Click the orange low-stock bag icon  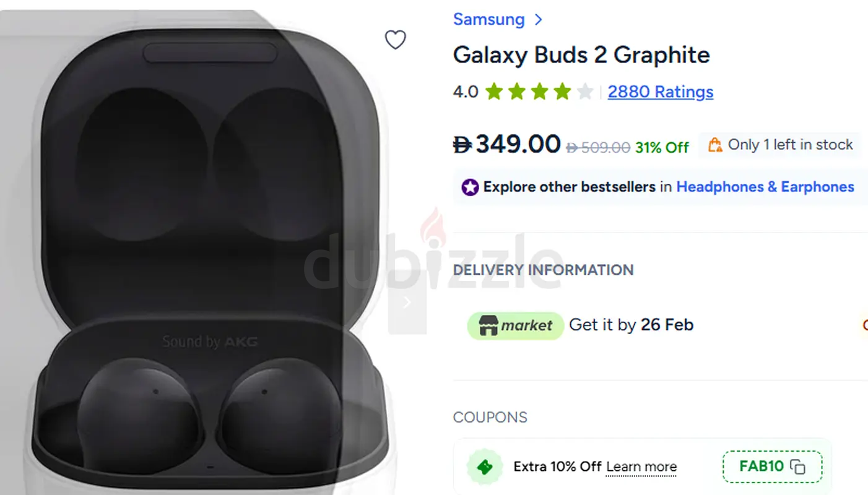coord(715,145)
